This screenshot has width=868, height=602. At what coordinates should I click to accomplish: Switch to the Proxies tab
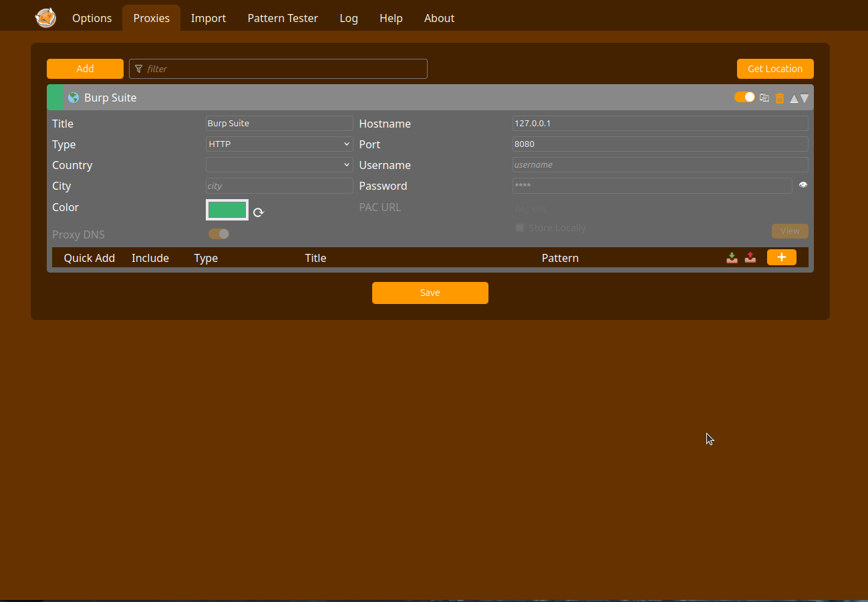[152, 18]
